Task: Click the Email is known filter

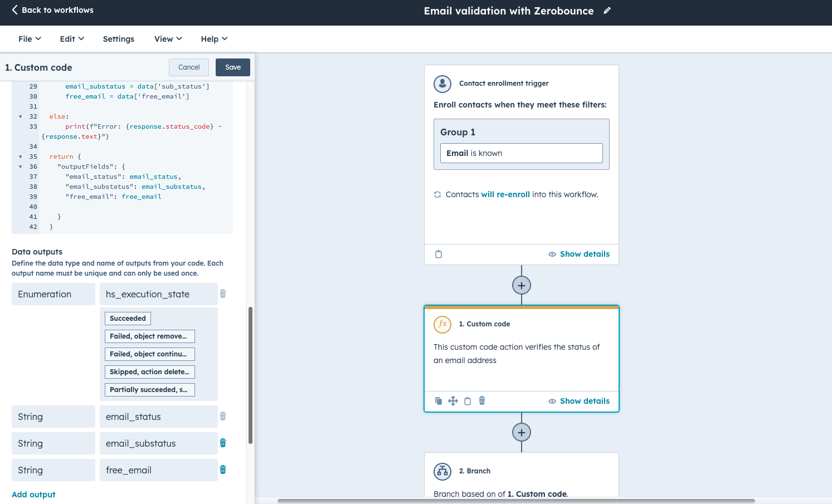Action: pos(522,153)
